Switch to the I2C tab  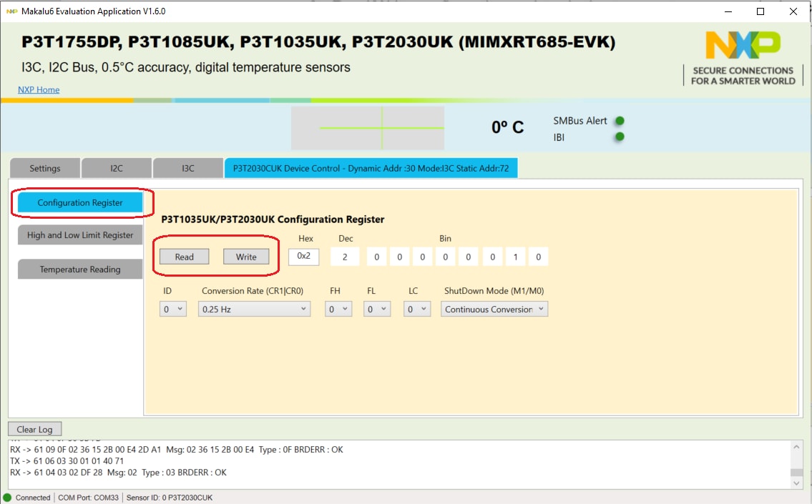117,169
